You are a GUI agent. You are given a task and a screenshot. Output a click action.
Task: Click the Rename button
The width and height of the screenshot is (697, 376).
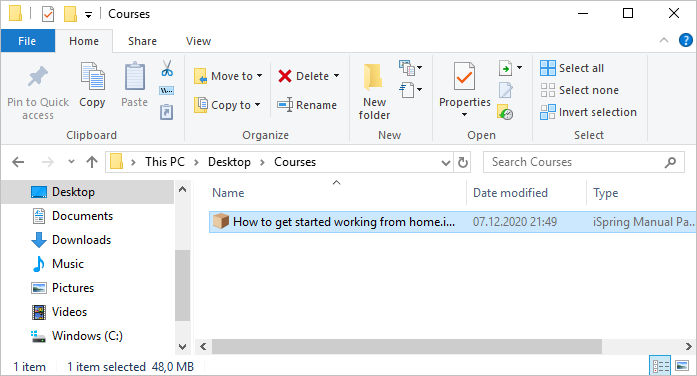tap(307, 105)
